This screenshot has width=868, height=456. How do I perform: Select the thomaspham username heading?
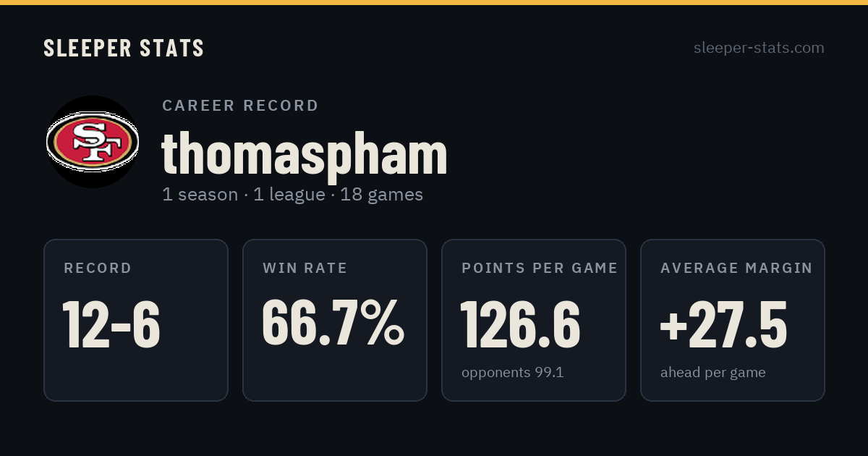tap(305, 153)
